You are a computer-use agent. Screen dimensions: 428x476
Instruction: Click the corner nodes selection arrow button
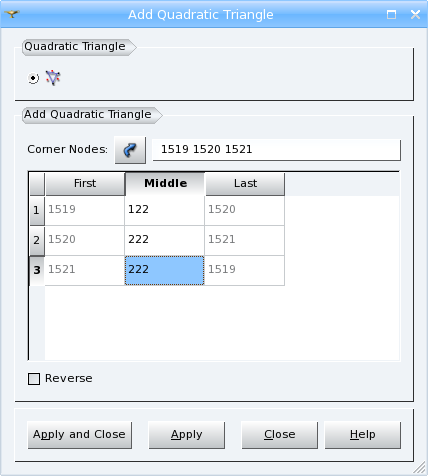[x=130, y=150]
